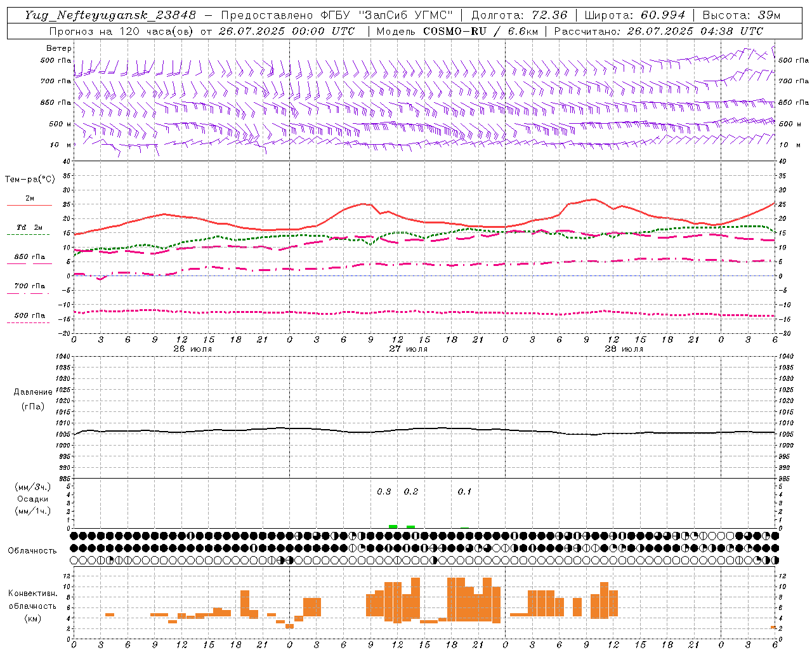Click the Тем-ра(°C) axis title
The width and height of the screenshot is (812, 650).
click(x=30, y=180)
